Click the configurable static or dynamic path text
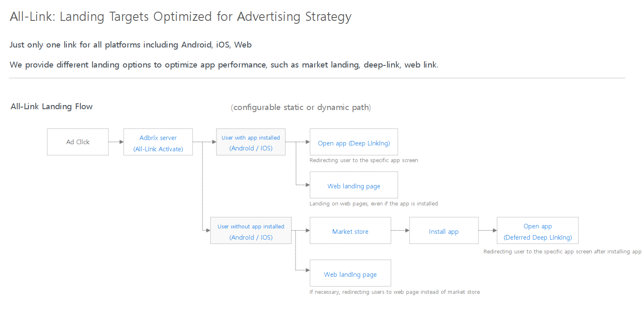The width and height of the screenshot is (644, 328). pyautogui.click(x=301, y=107)
